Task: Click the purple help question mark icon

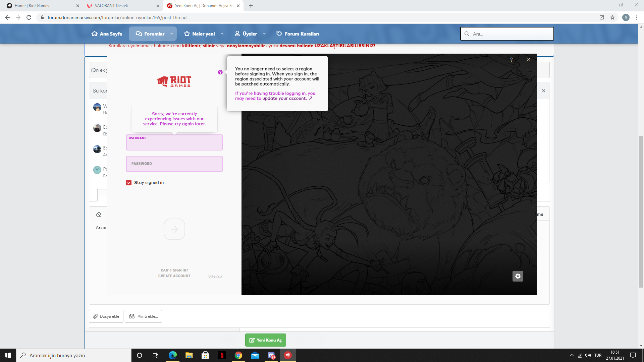Action: point(220,72)
